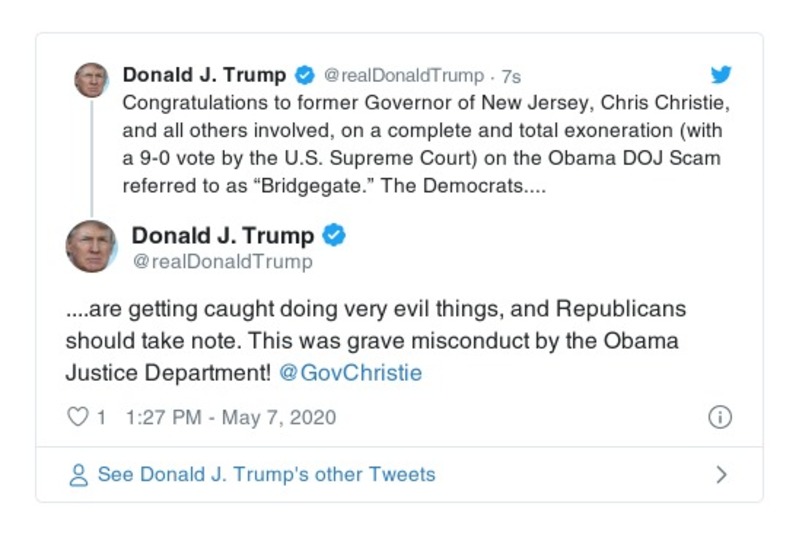Like the tweet using the heart icon

click(77, 418)
